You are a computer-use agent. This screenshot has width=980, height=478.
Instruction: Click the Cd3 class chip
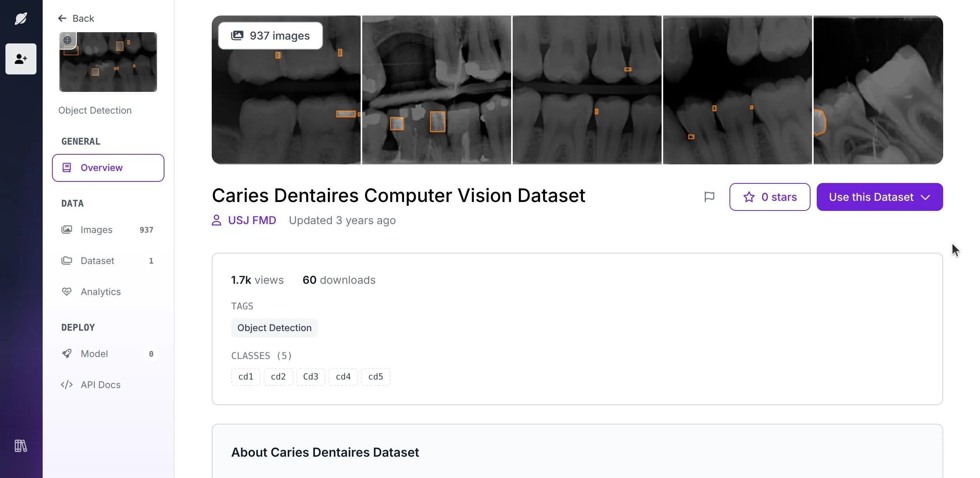[310, 376]
